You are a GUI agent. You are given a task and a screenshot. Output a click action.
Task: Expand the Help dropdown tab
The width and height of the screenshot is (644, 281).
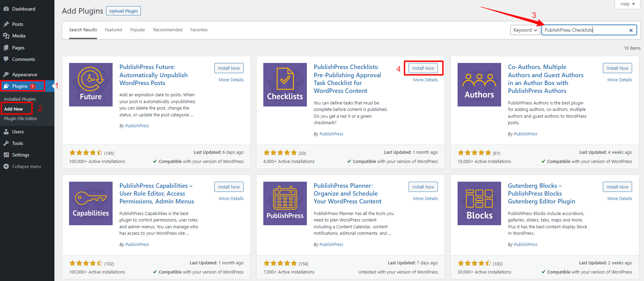[x=628, y=4]
